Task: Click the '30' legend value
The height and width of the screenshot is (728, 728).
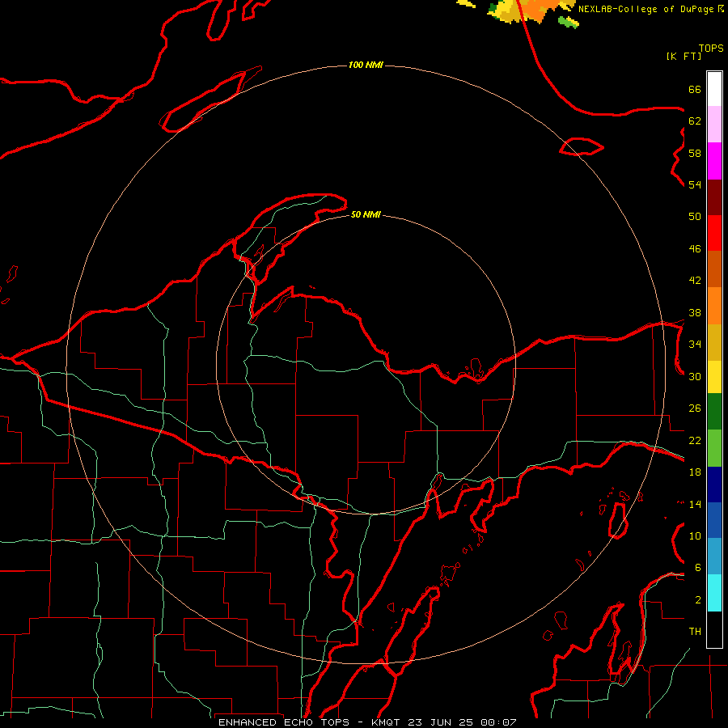Action: [695, 376]
